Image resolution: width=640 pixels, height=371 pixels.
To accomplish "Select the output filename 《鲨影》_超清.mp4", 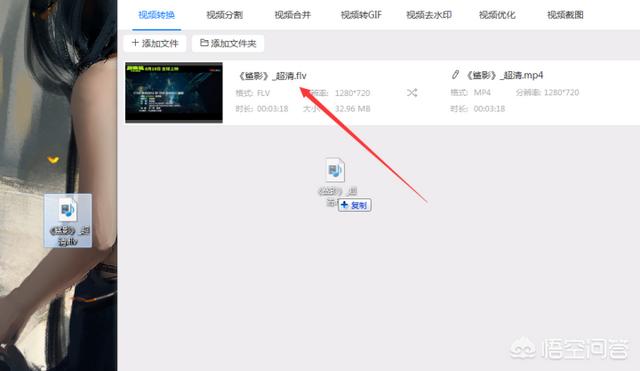I will coord(505,75).
